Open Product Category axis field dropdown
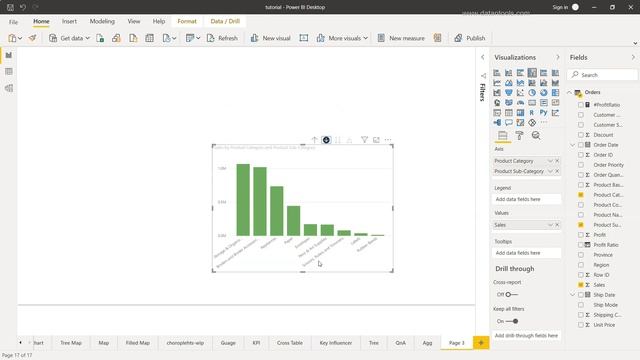The height and width of the screenshot is (360, 640). pyautogui.click(x=550, y=161)
